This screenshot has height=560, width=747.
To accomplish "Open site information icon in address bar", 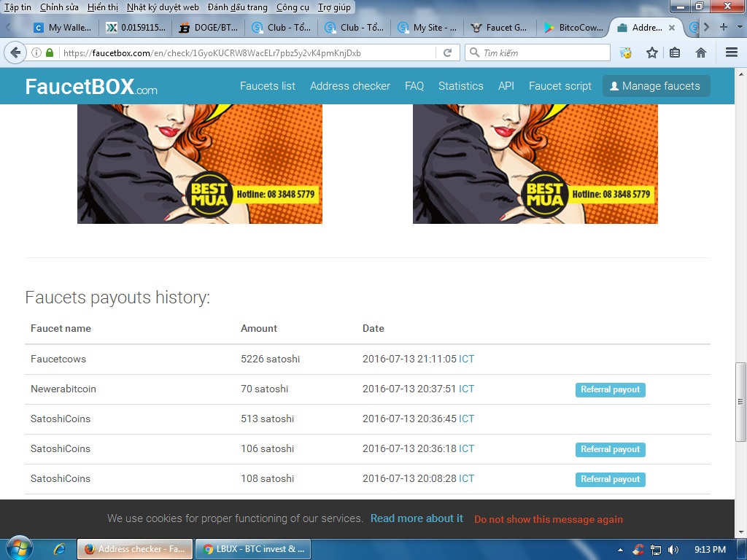I will tap(36, 52).
